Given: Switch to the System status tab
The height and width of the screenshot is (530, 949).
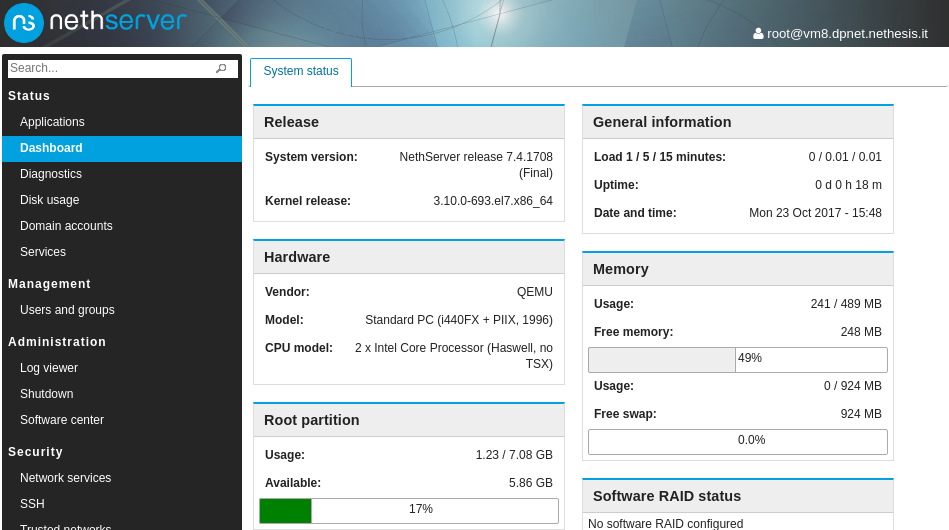Looking at the screenshot, I should tap(301, 72).
